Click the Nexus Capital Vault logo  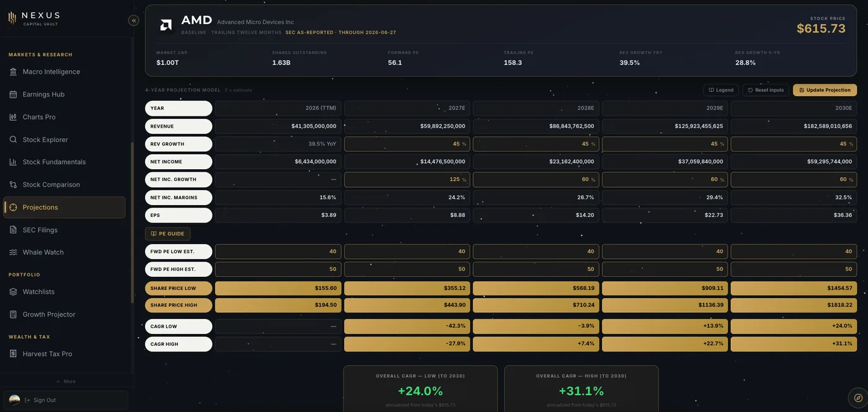[34, 18]
